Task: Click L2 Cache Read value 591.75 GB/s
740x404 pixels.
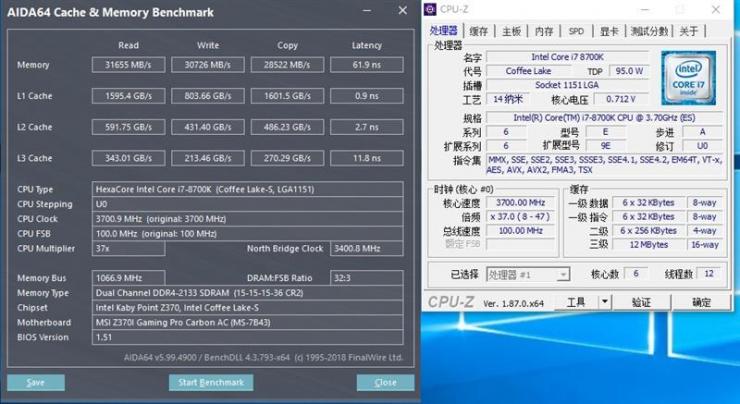Action: point(128,127)
